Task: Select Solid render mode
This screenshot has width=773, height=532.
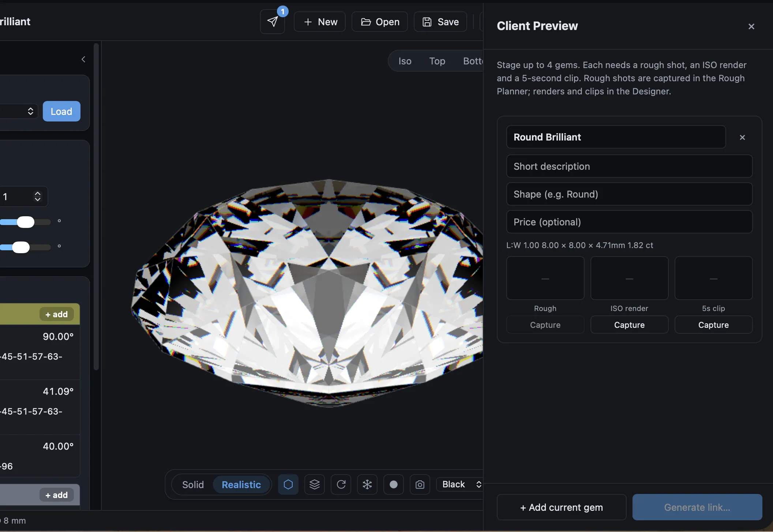Action: click(193, 484)
